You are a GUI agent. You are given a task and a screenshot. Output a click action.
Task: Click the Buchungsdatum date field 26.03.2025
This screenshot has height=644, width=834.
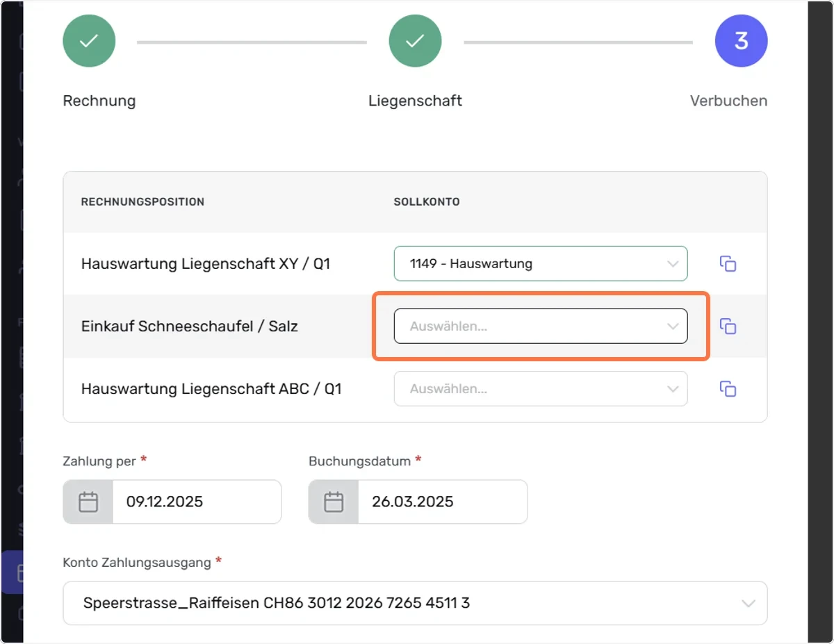tap(443, 502)
